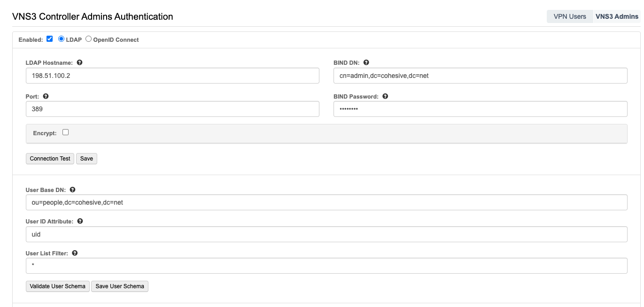The width and height of the screenshot is (644, 307).
Task: Switch to the VNS3 Admins tab
Action: (x=617, y=16)
